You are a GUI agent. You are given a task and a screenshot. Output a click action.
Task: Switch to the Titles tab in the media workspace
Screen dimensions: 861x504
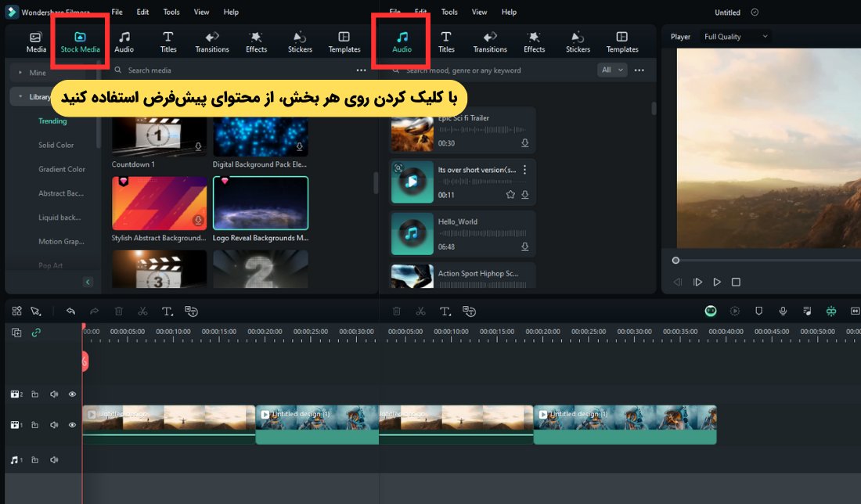pyautogui.click(x=168, y=41)
